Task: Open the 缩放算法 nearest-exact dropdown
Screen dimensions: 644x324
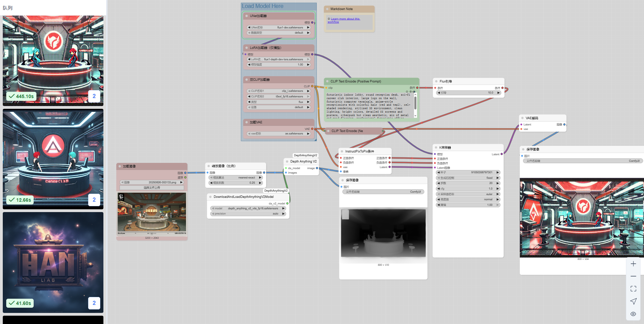Action: [x=235, y=177]
